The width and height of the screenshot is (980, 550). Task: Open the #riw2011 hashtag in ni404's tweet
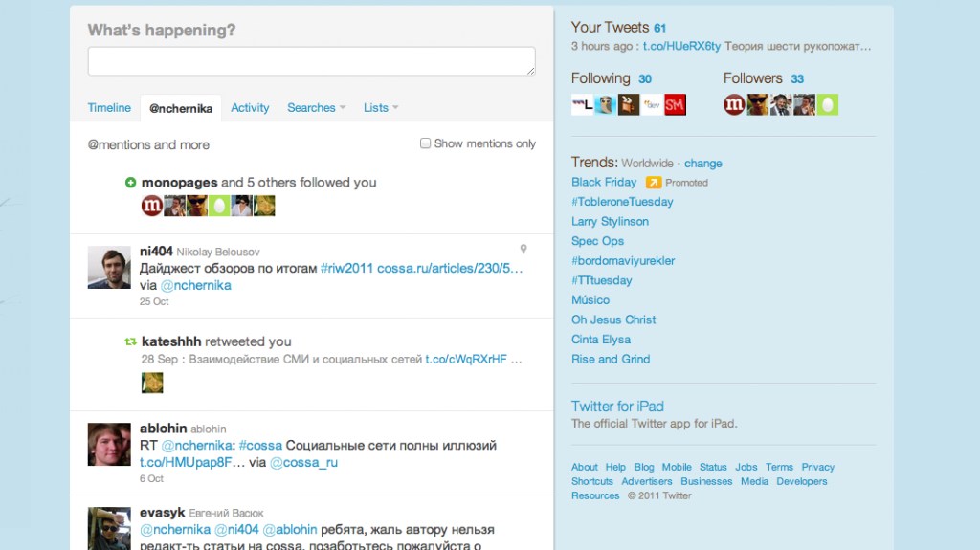point(346,268)
